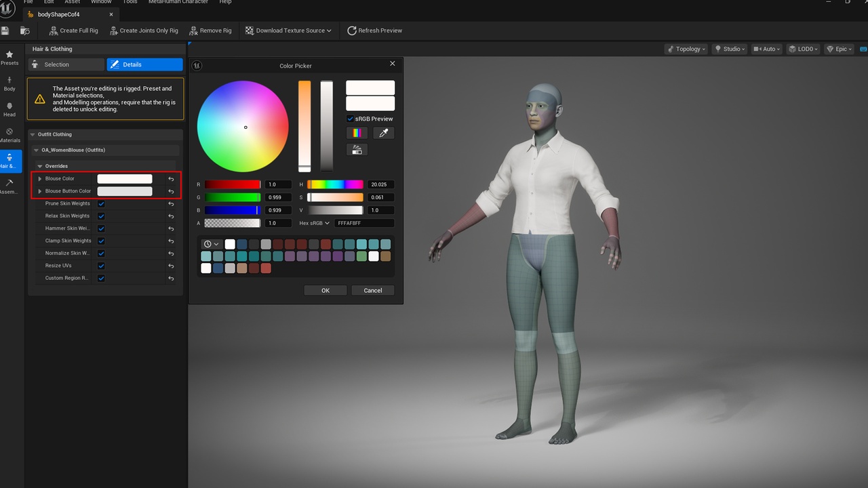Expand the Blouse Color property arrow
Image resolution: width=868 pixels, height=488 pixels.
click(x=40, y=179)
